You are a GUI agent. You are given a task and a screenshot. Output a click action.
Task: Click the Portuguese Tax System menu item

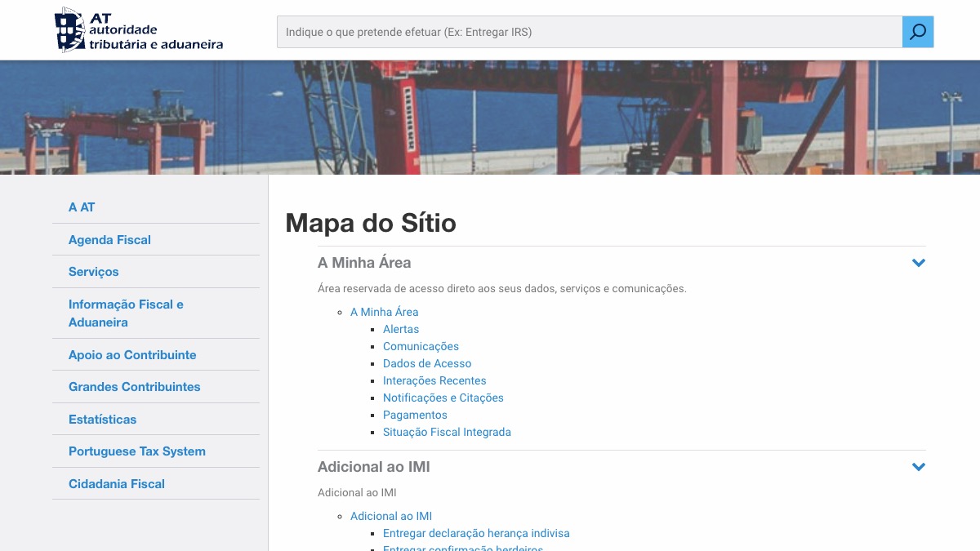click(137, 451)
